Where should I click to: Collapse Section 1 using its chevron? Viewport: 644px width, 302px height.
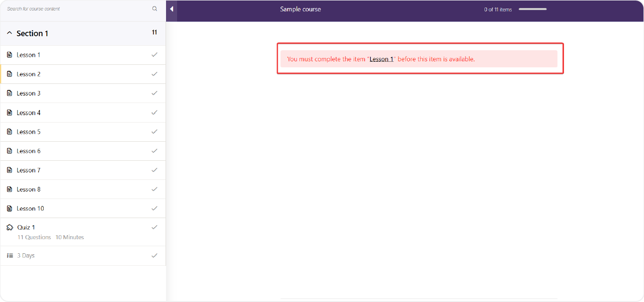pyautogui.click(x=9, y=33)
